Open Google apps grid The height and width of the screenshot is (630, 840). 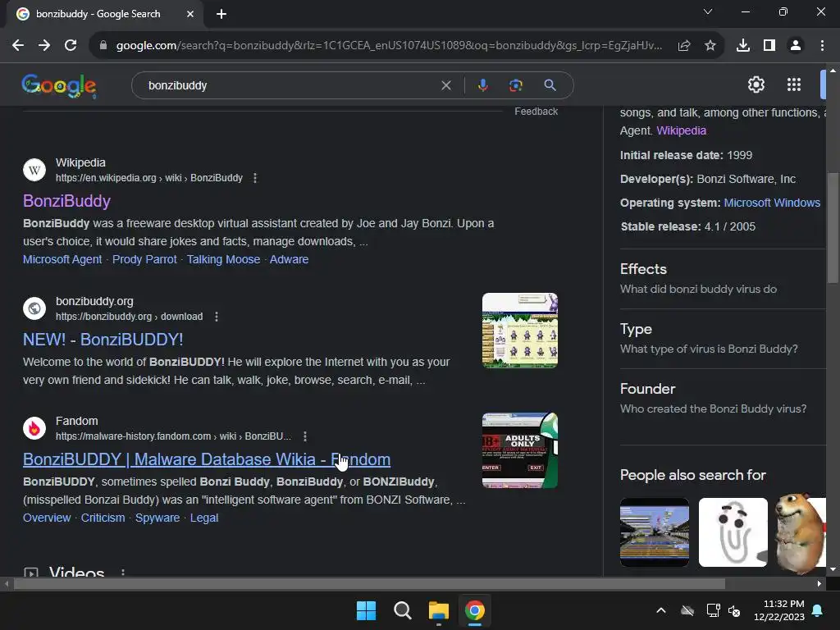(x=794, y=84)
